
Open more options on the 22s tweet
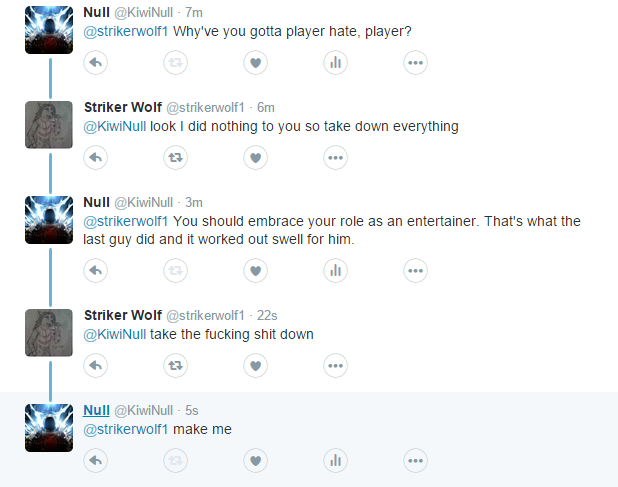coord(335,366)
